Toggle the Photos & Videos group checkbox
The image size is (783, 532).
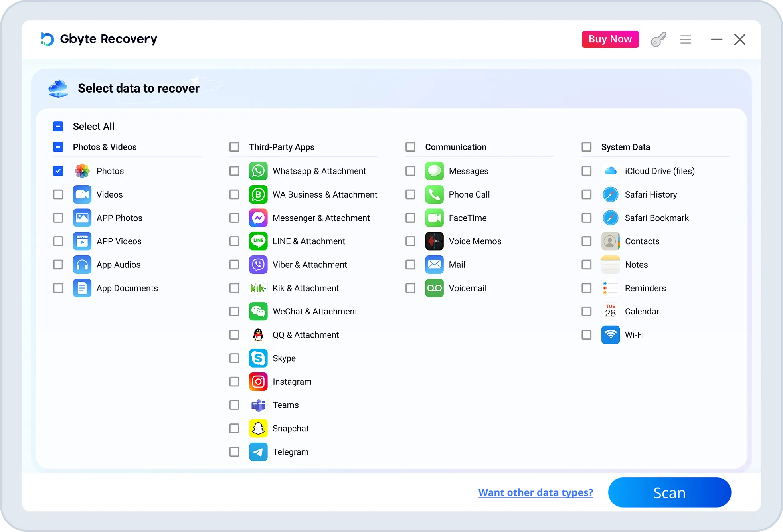[58, 147]
